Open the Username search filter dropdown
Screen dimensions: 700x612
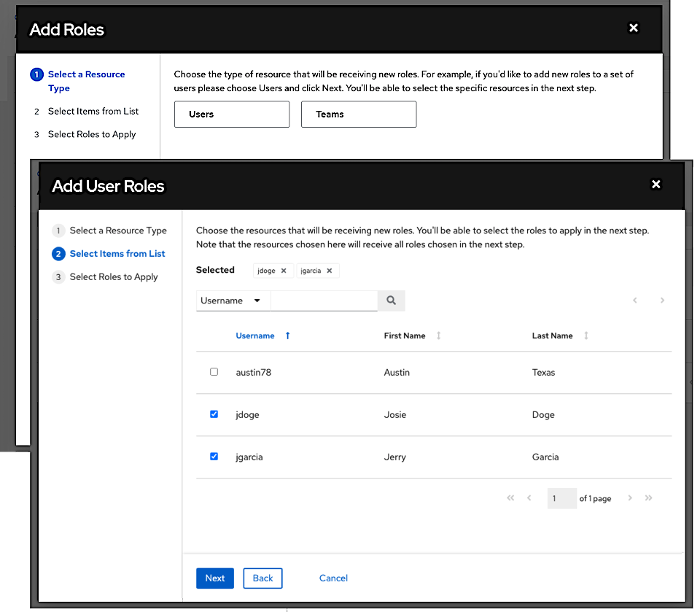[233, 300]
